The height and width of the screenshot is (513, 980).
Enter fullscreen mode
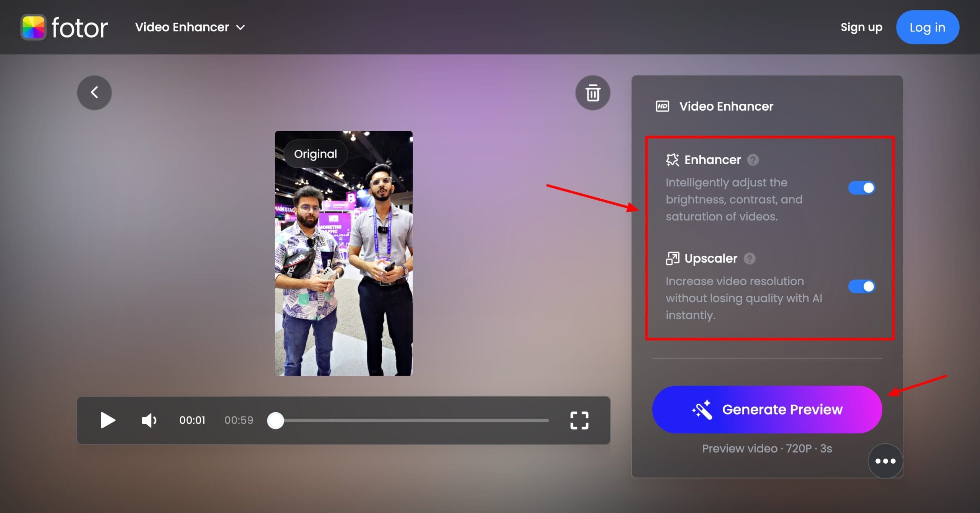pos(579,420)
